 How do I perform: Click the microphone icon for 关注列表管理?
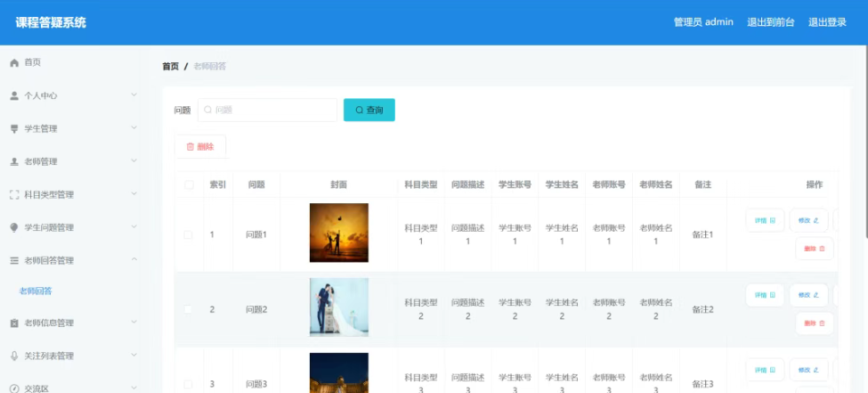14,356
